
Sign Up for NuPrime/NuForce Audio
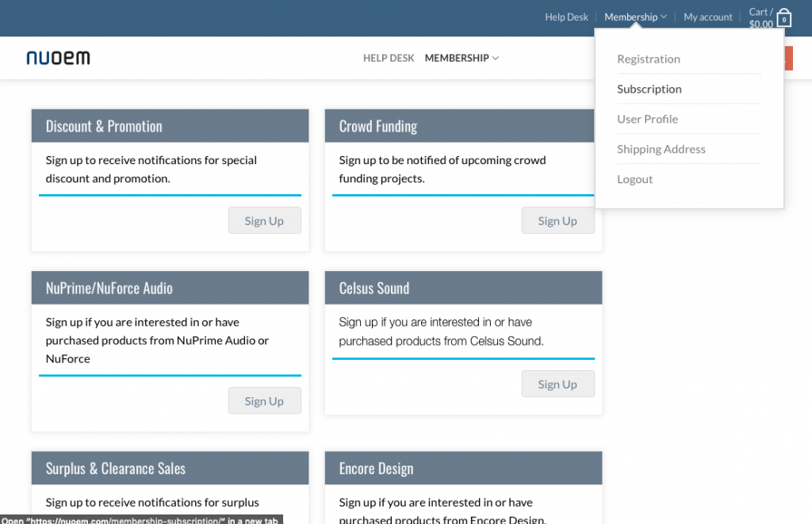point(264,401)
